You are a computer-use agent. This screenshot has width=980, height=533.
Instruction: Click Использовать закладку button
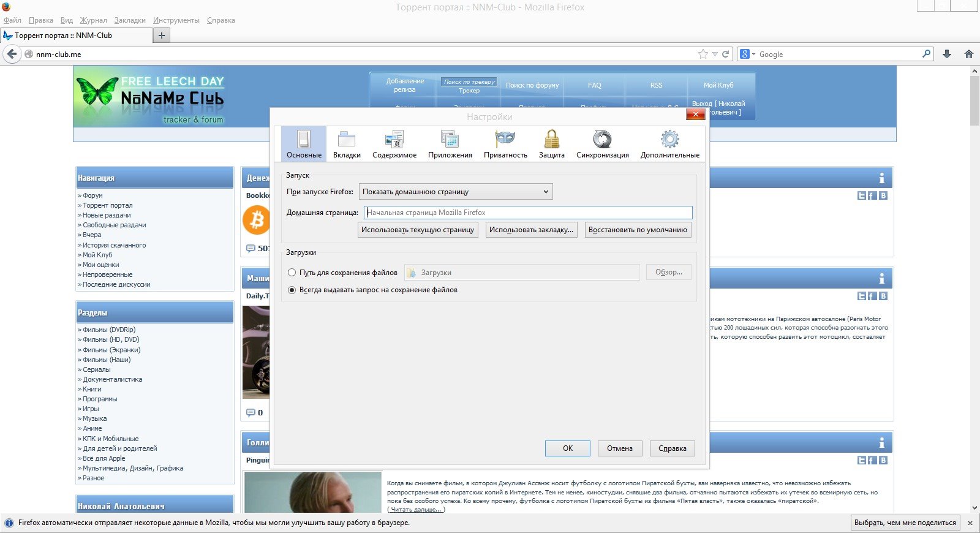531,230
